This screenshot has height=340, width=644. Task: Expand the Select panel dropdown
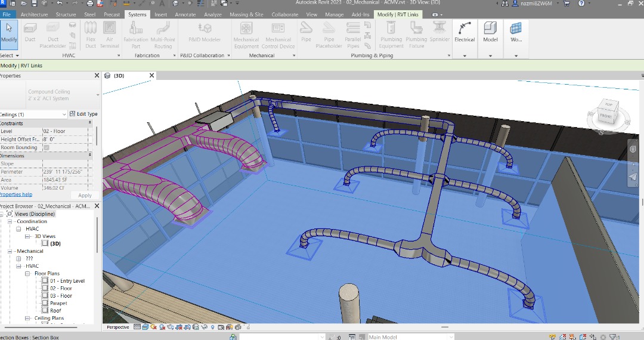pyautogui.click(x=17, y=55)
